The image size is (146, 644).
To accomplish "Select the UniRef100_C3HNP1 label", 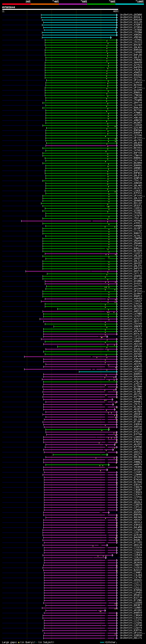I will (x=131, y=572).
